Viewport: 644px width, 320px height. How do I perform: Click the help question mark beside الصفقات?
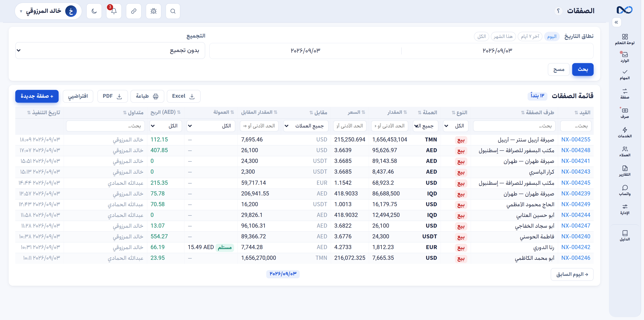point(558,11)
